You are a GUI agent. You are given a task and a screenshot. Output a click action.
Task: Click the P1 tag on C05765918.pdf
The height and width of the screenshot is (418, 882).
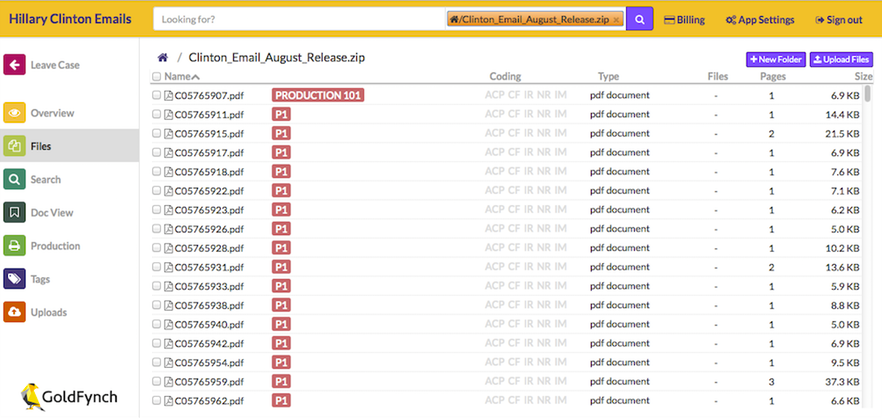[281, 172]
